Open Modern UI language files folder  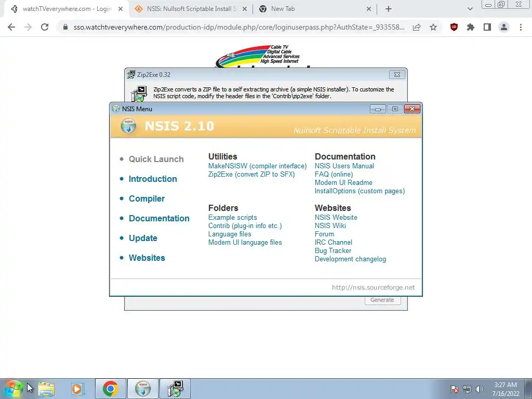(245, 242)
